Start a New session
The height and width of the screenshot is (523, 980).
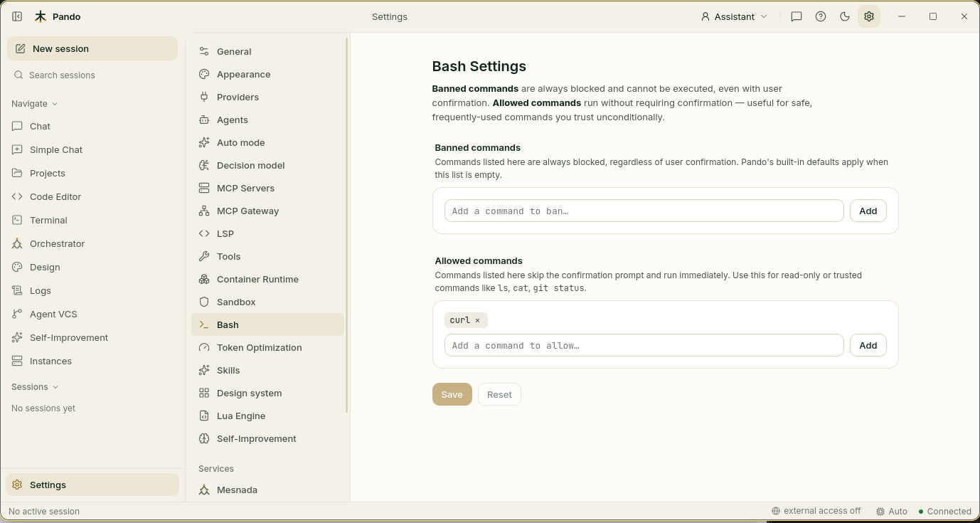[92, 48]
